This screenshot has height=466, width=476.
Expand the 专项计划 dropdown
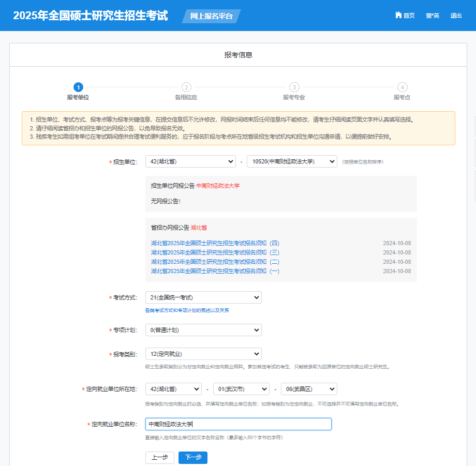[x=203, y=330]
